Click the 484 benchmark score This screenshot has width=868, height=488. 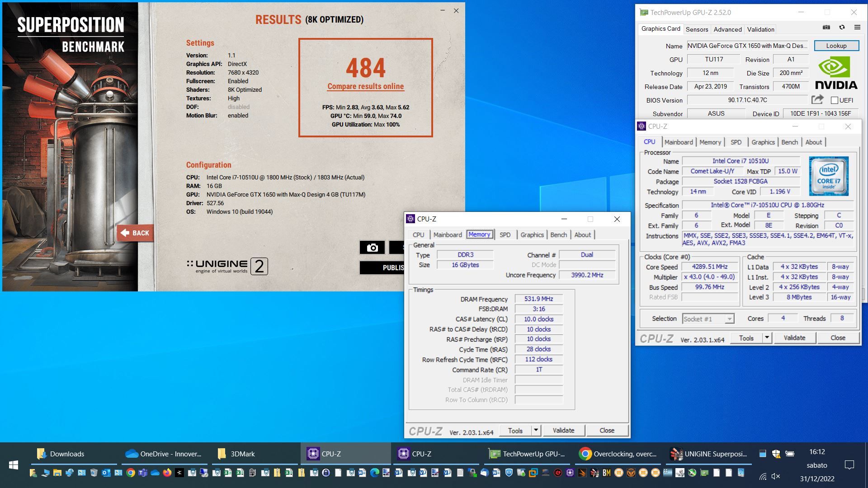click(x=365, y=68)
